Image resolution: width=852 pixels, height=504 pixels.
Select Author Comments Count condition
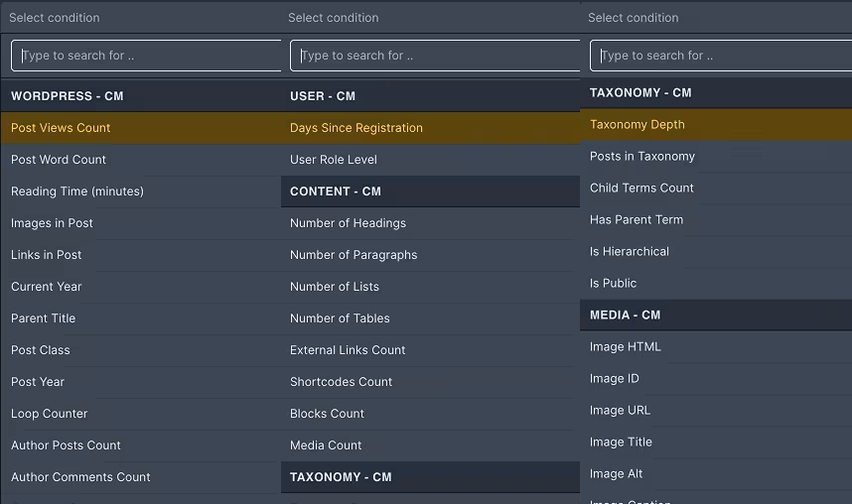click(141, 477)
